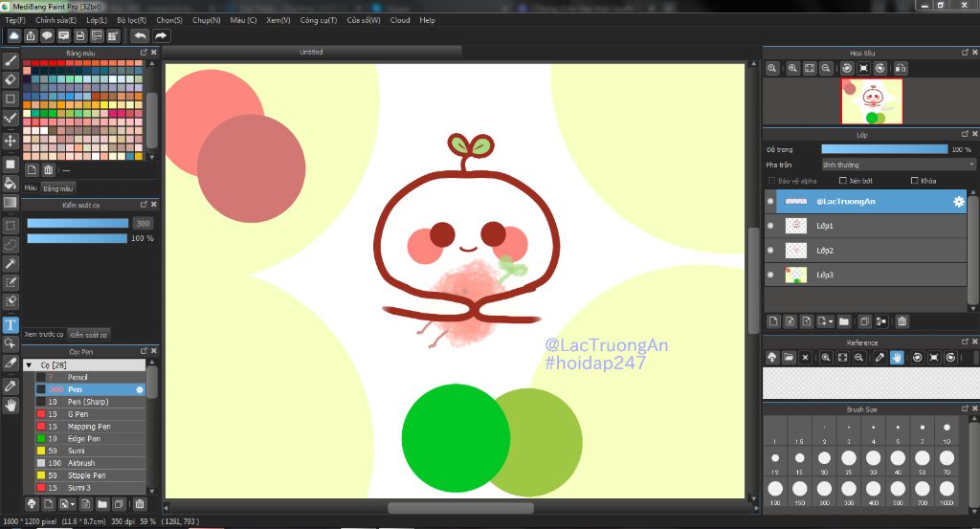
Task: Open the add-brush dropdown in brush panel
Action: coord(66,503)
